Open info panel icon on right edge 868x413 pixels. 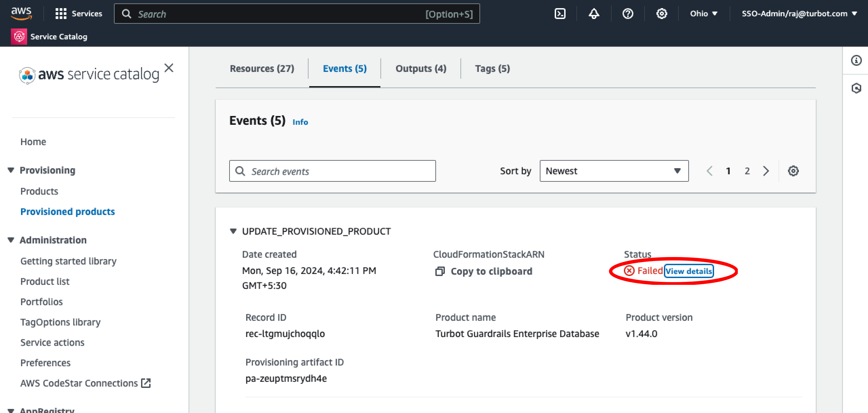point(856,60)
